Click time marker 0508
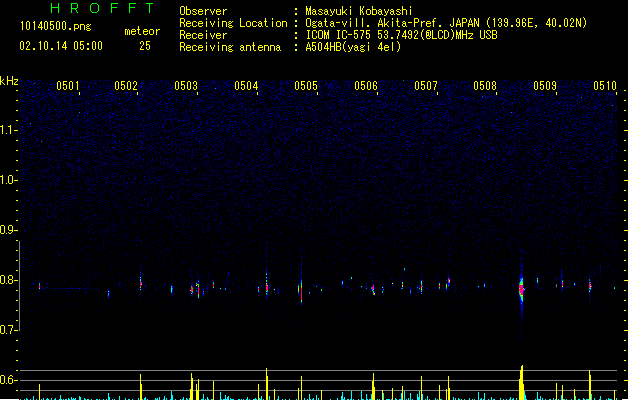 click(485, 86)
